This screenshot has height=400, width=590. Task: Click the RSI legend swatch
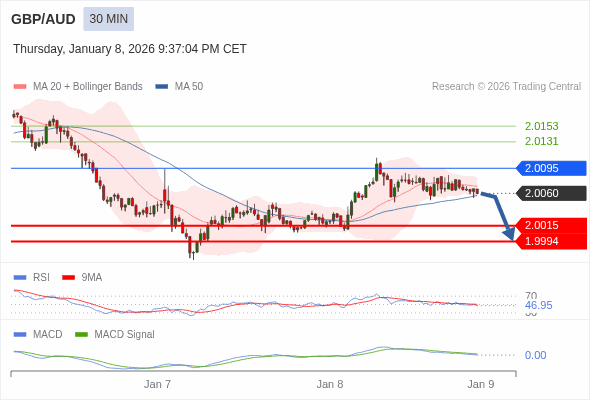20,278
